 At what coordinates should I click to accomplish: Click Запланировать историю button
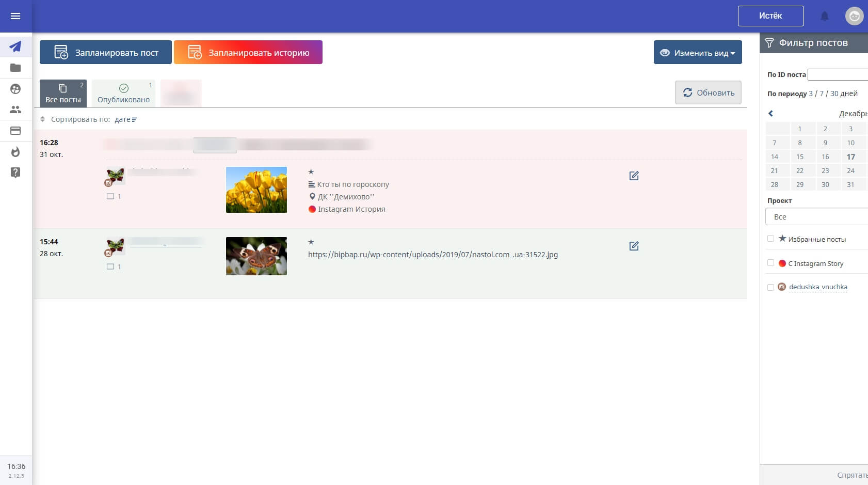coord(248,52)
